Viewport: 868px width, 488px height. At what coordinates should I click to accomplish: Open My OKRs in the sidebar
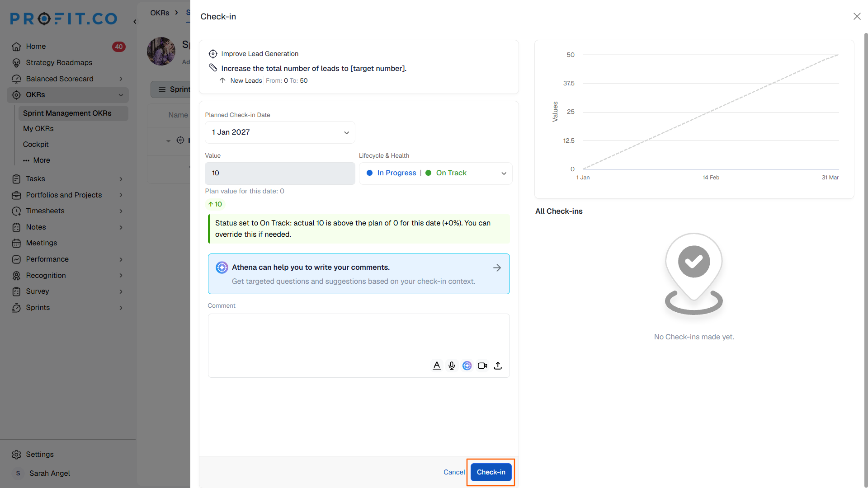point(38,129)
